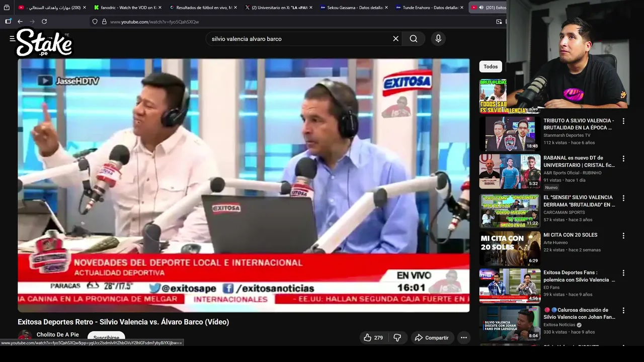Open MI CITA CON 20 SOLES thumbnail
Screen dimensions: 644x362
tap(510, 248)
